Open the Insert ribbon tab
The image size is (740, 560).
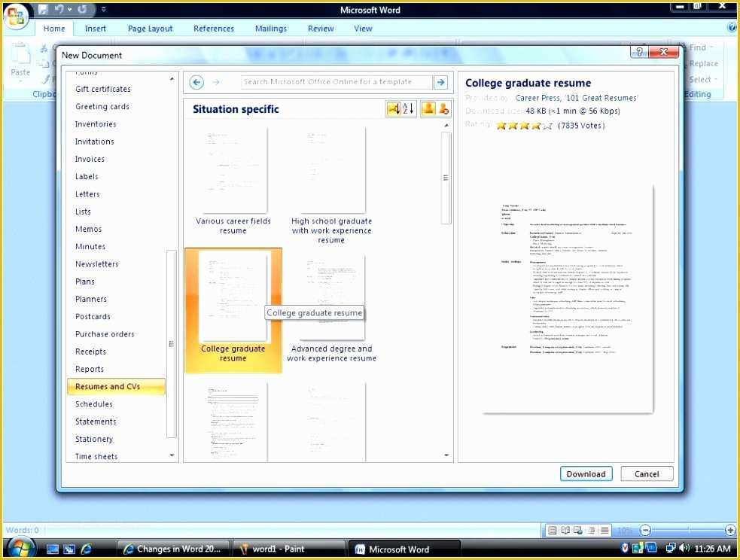coord(96,29)
